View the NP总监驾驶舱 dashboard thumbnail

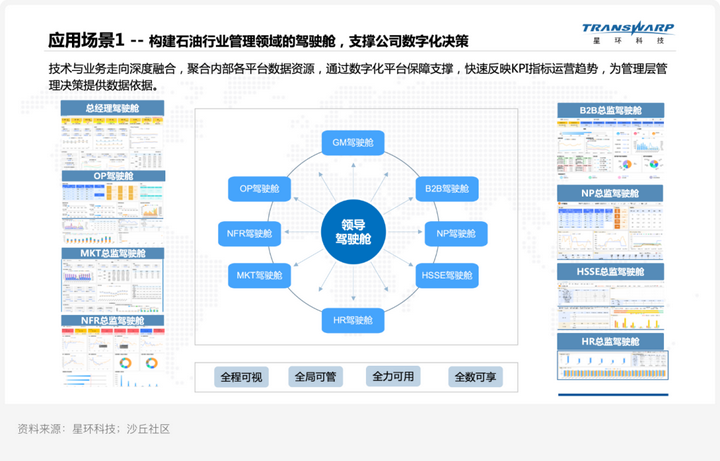610,231
